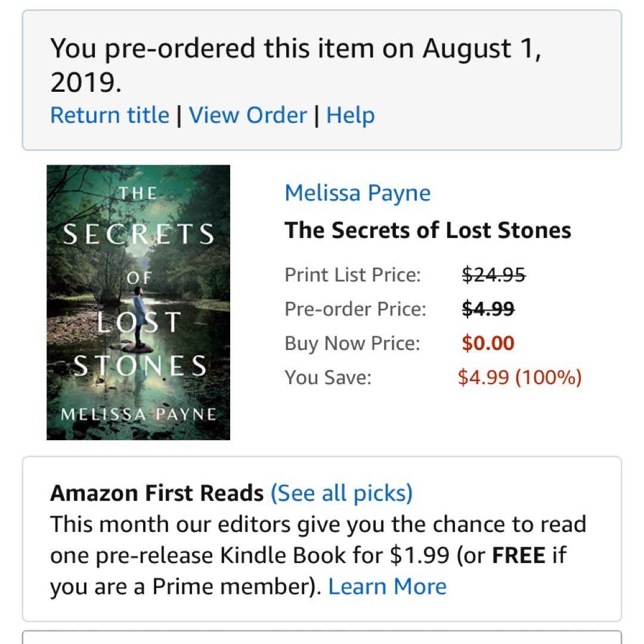Open the View Order link

click(x=247, y=115)
